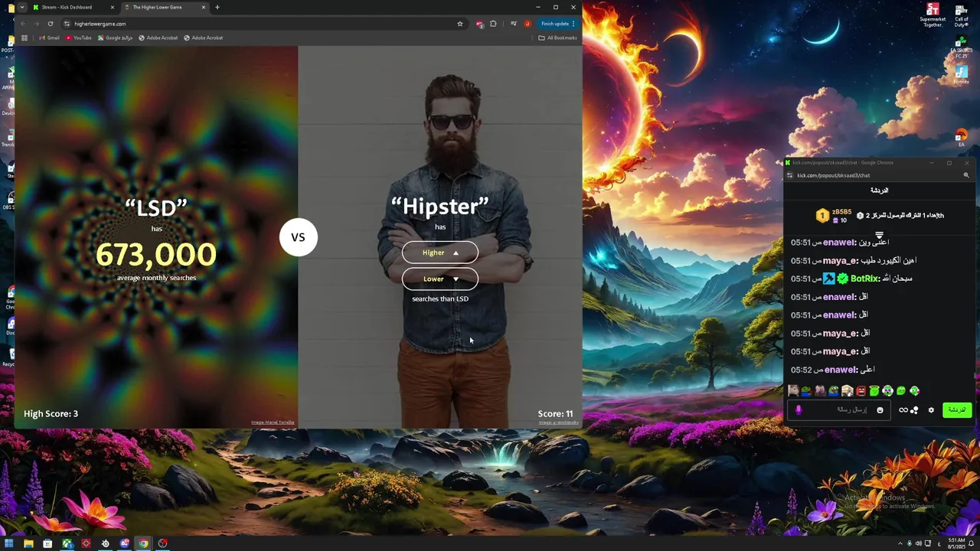Click the Lower button for Hipster

coord(440,279)
